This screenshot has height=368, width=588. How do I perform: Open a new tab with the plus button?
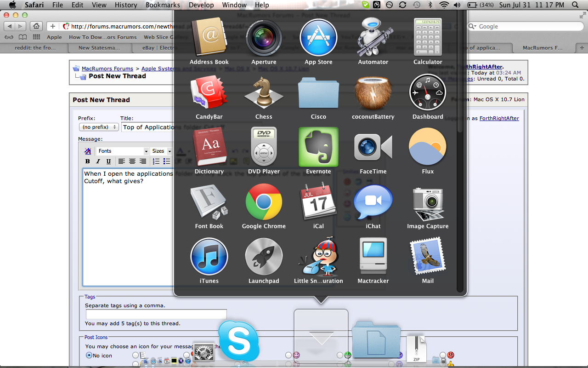[x=582, y=48]
